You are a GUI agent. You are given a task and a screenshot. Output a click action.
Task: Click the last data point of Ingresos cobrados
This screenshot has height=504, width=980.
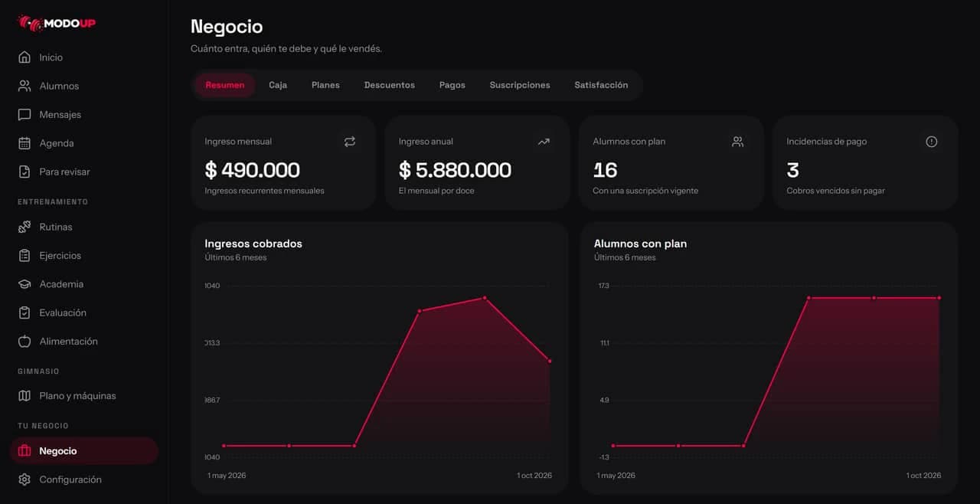click(x=550, y=361)
